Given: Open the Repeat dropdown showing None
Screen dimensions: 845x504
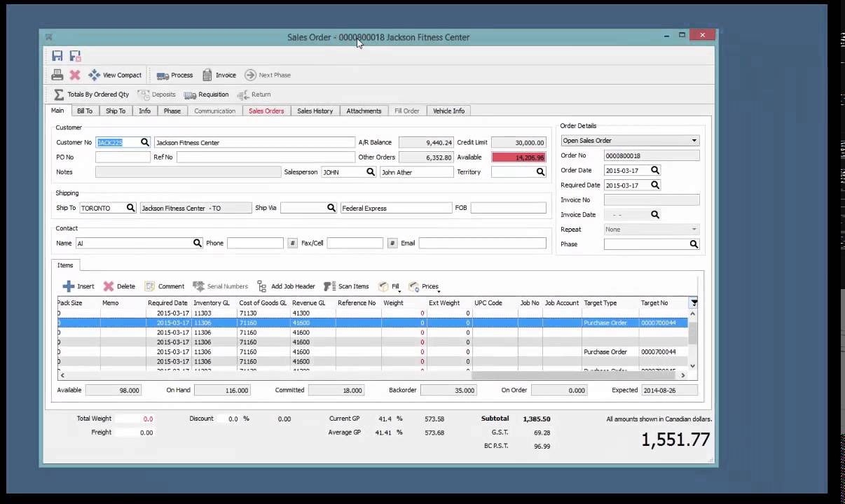Looking at the screenshot, I should [x=652, y=230].
